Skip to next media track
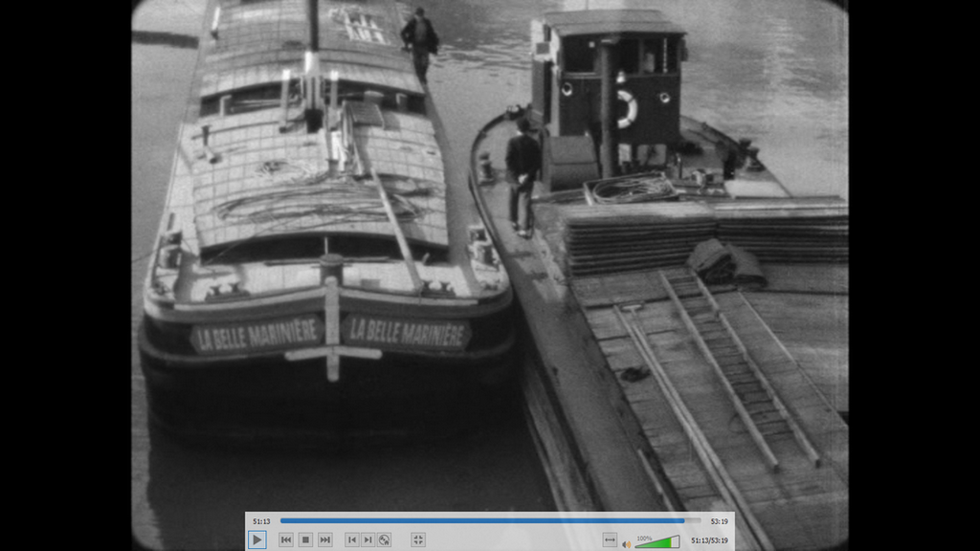The image size is (980, 551). click(325, 540)
